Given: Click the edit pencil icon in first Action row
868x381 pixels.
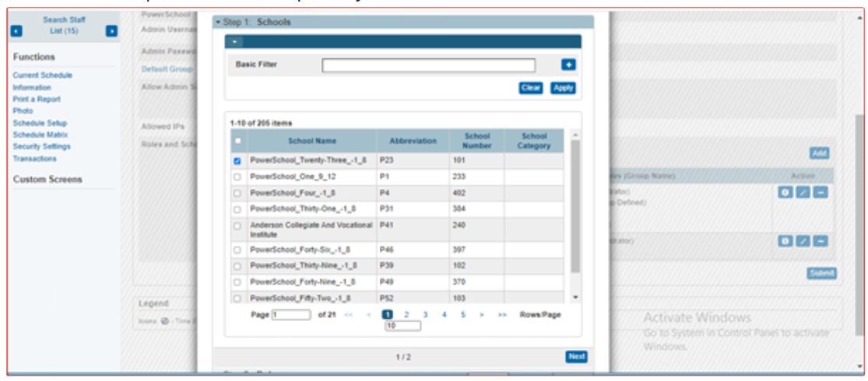Looking at the screenshot, I should (803, 193).
